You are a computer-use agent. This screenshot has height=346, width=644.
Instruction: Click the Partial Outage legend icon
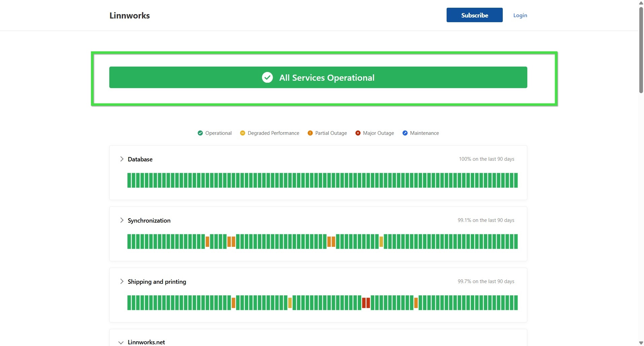coord(310,133)
